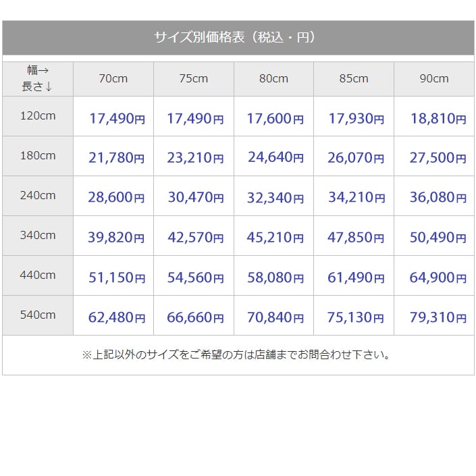Choose the 47,850円 price cell
The height and width of the screenshot is (476, 476).
356,238
